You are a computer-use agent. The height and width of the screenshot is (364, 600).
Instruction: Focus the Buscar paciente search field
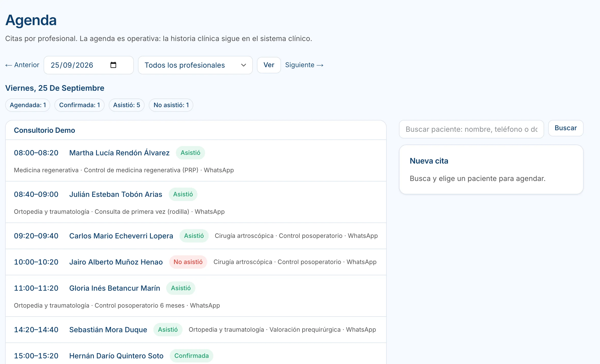click(x=471, y=129)
